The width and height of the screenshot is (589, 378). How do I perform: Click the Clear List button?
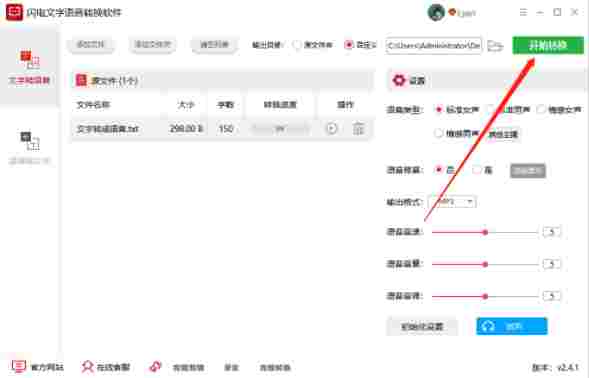pos(214,45)
